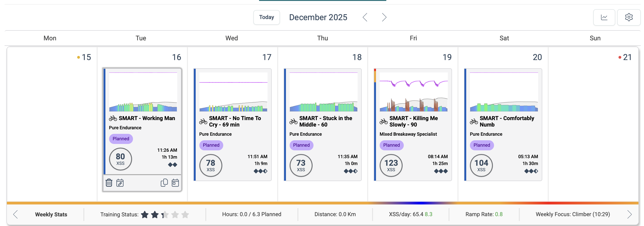Advance to the next month
Screen dimensions: 644x226
point(384,17)
